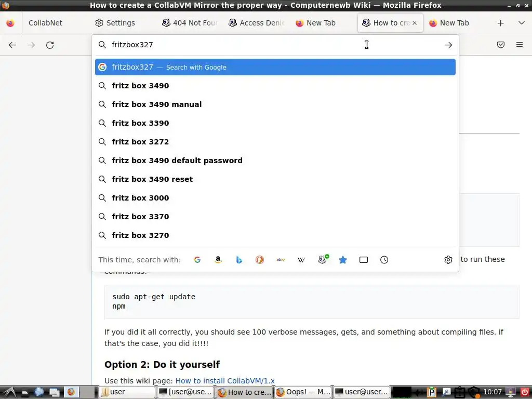The image size is (532, 399).
Task: Choose suggestion 'fritz box 3270'
Action: pyautogui.click(x=275, y=235)
